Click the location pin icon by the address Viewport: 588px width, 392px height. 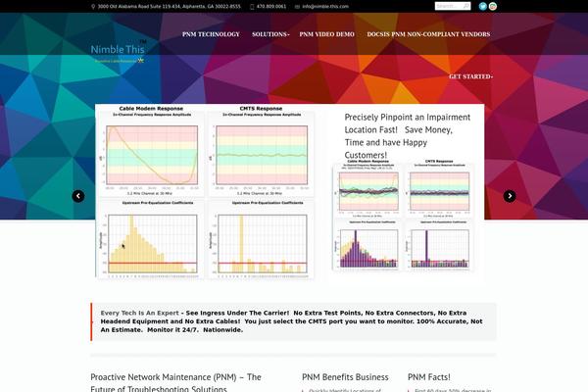[93, 7]
